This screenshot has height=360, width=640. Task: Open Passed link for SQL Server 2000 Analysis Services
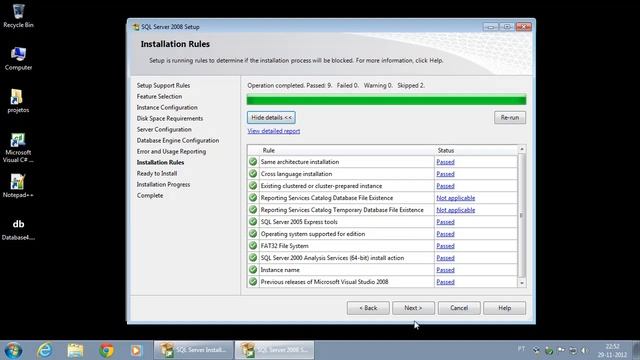tap(445, 258)
